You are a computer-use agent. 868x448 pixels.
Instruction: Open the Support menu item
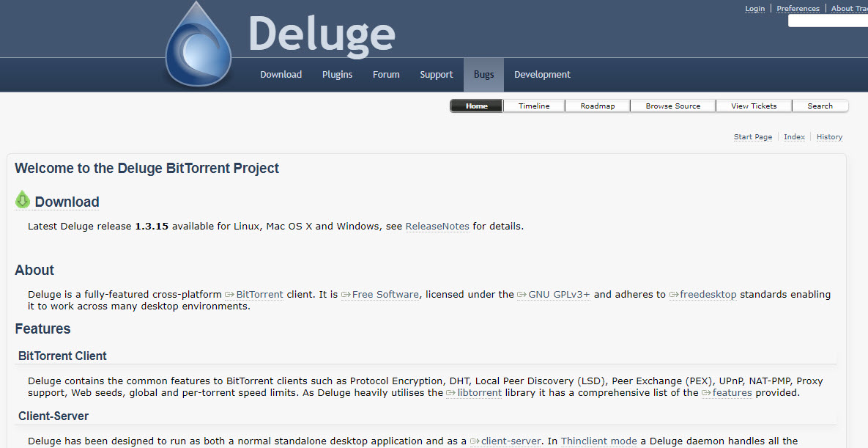pyautogui.click(x=437, y=74)
